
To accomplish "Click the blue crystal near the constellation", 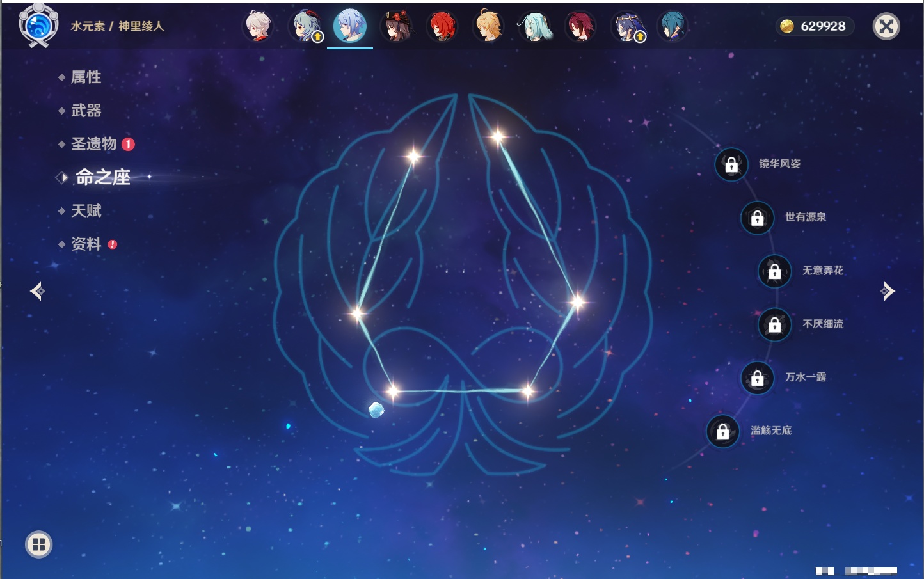I will point(376,409).
